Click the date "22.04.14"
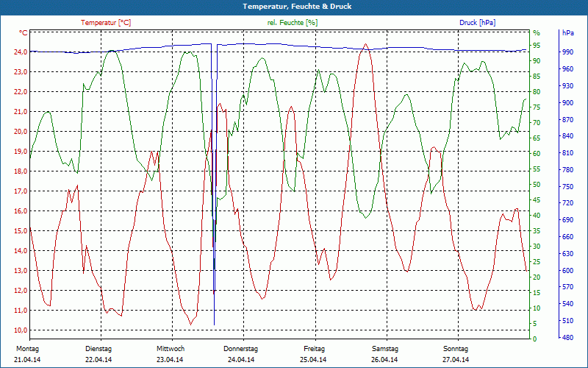588x368 pixels. 98,360
